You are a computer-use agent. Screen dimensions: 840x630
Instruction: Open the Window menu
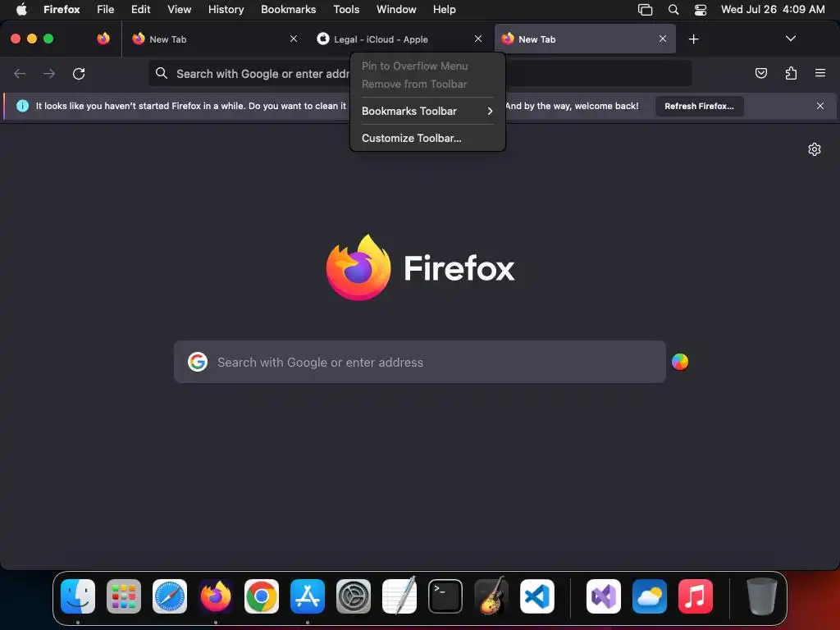tap(396, 10)
